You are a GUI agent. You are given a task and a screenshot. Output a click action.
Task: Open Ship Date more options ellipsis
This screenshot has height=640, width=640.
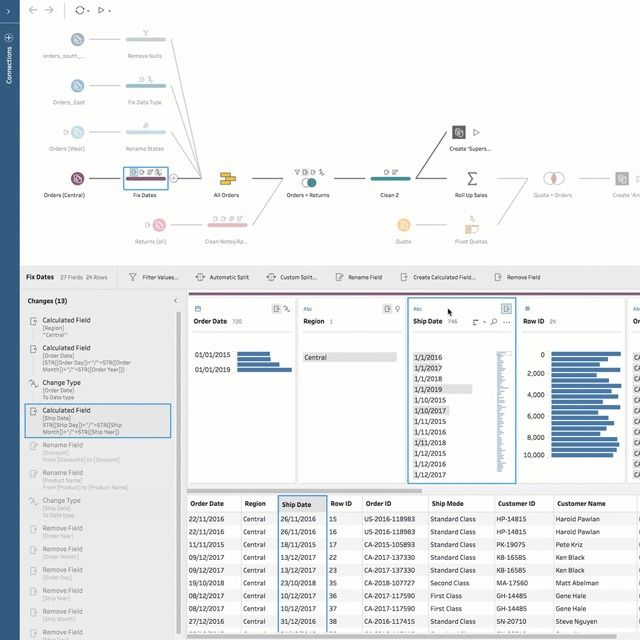pyautogui.click(x=506, y=323)
